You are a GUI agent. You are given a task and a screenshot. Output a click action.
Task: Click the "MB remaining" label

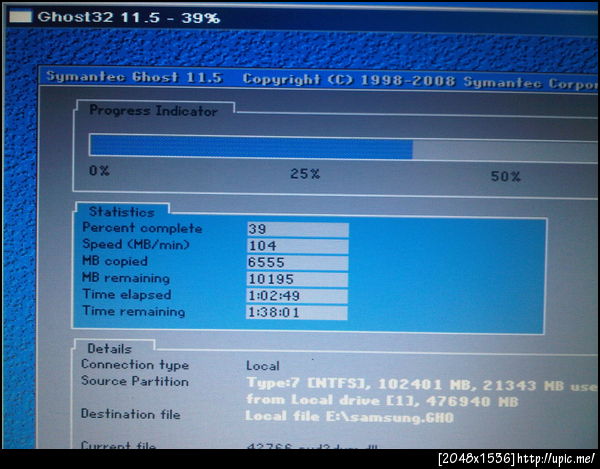click(x=126, y=278)
